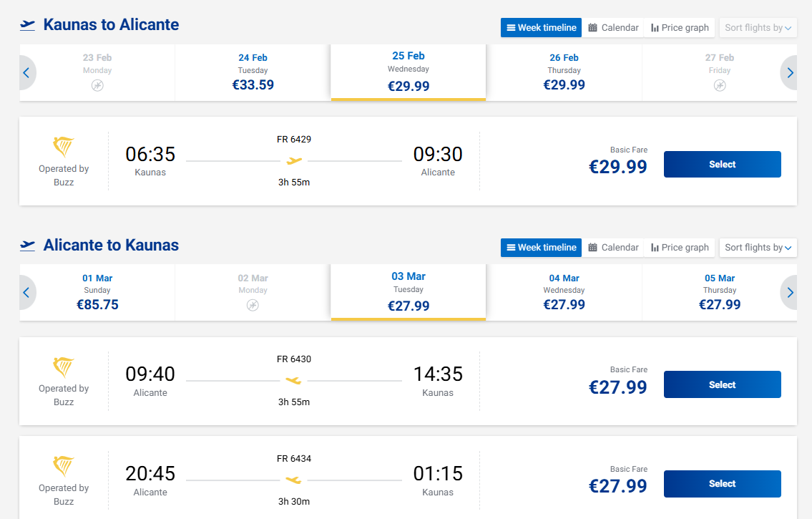Click the no-flight icon under 02 Mar
This screenshot has width=812, height=519.
point(253,305)
